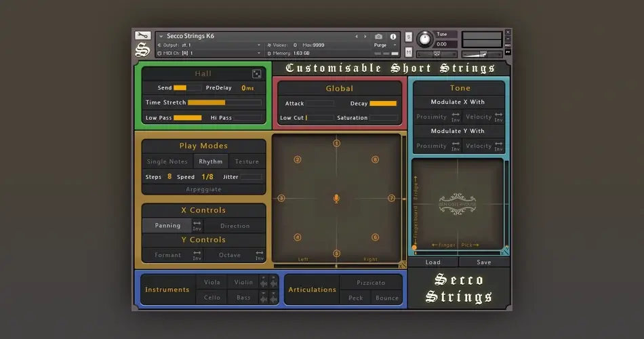Select node 8 on the XY pad
Image resolution: width=644 pixels, height=339 pixels.
coord(375,159)
